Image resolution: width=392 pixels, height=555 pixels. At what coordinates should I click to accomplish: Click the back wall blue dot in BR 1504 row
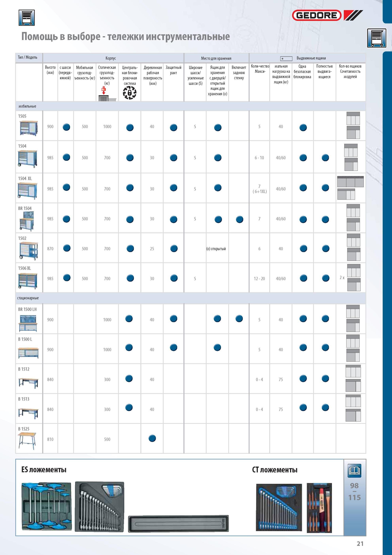coord(239,219)
